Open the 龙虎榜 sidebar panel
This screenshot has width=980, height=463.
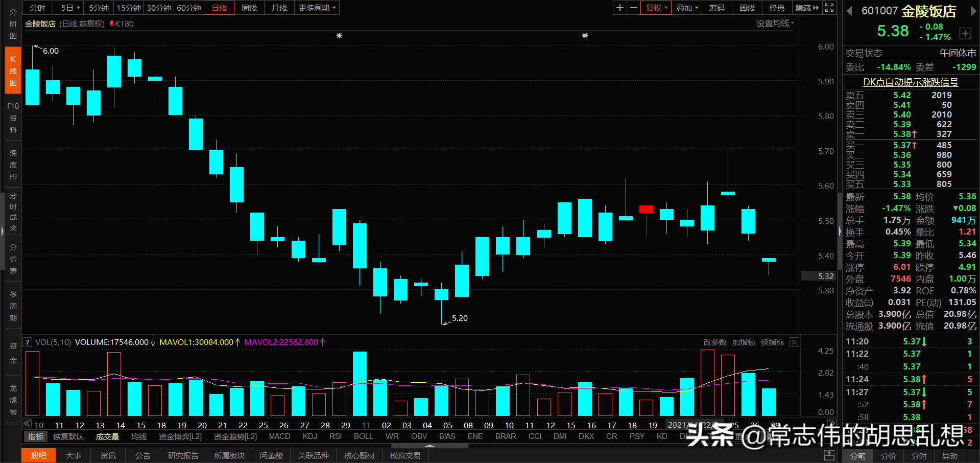click(12, 400)
